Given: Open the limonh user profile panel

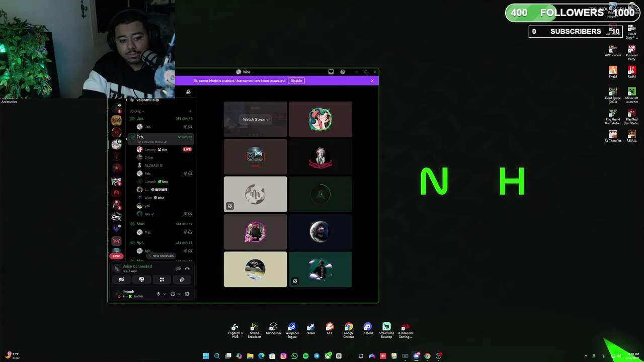Looking at the screenshot, I should coord(131,294).
